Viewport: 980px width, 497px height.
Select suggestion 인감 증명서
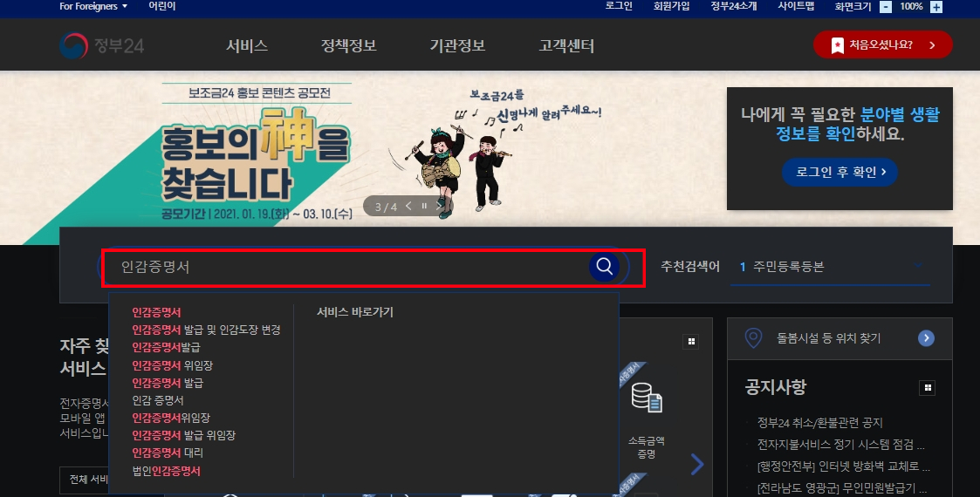pos(158,400)
